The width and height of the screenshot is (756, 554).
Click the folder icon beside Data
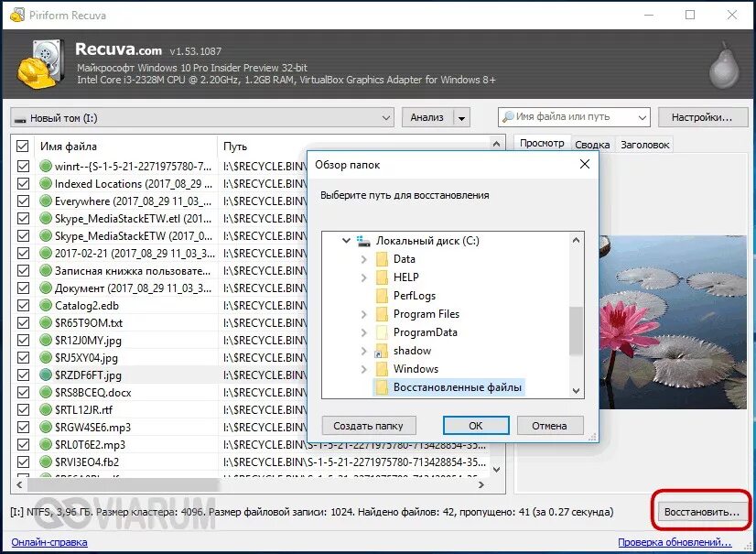(382, 259)
